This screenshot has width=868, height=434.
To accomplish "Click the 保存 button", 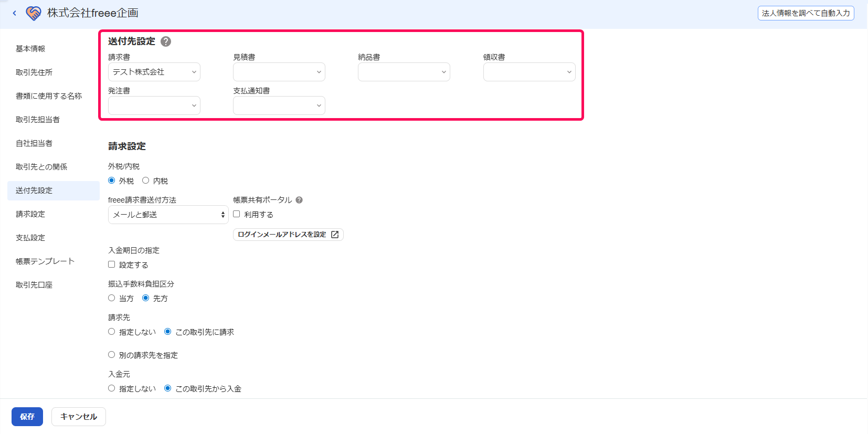I will tap(27, 417).
